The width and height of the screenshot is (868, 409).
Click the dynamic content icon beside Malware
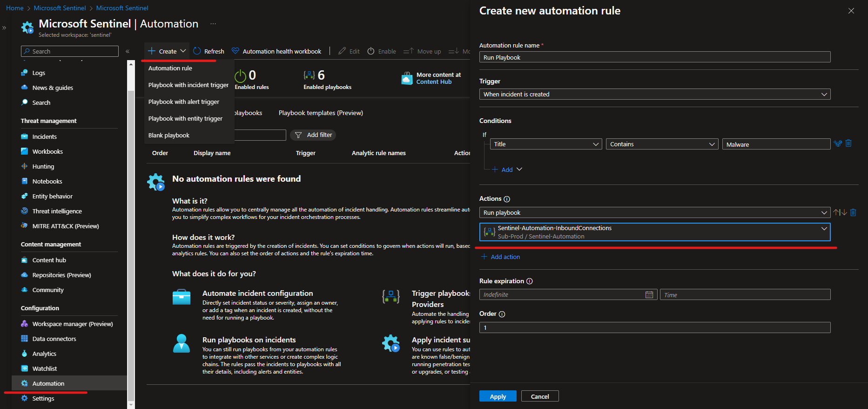(x=838, y=143)
